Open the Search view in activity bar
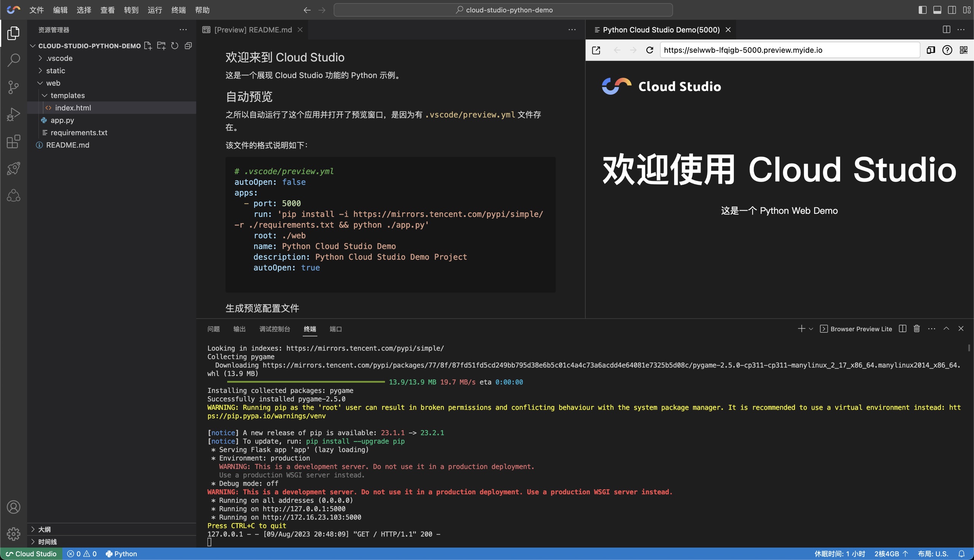Screen dimensions: 974x560 click(x=13, y=60)
